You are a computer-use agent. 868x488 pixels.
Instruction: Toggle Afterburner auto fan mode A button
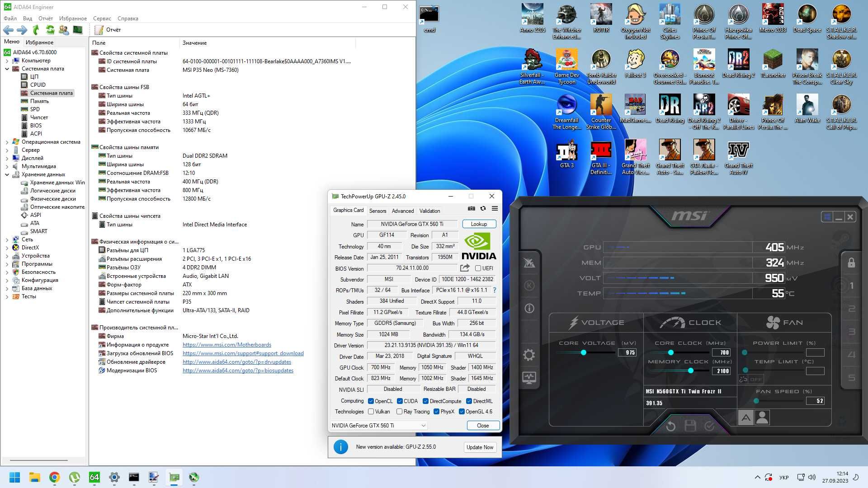(x=746, y=418)
